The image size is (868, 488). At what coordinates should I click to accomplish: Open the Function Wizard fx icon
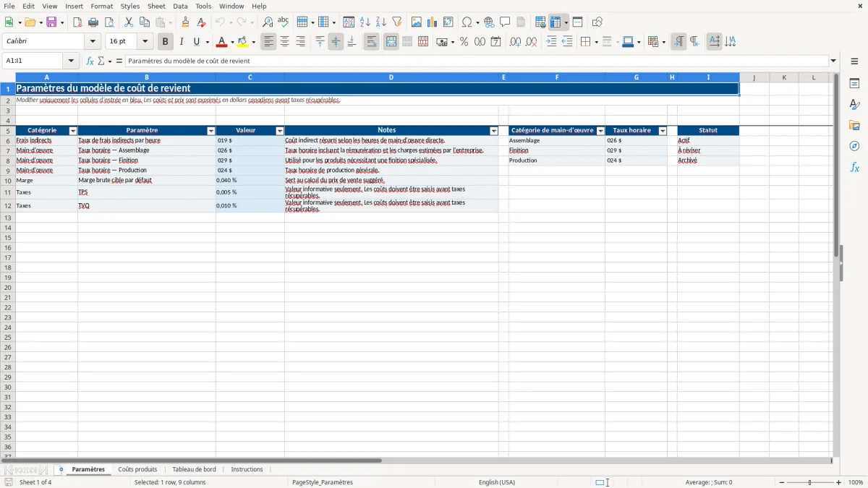coord(90,61)
